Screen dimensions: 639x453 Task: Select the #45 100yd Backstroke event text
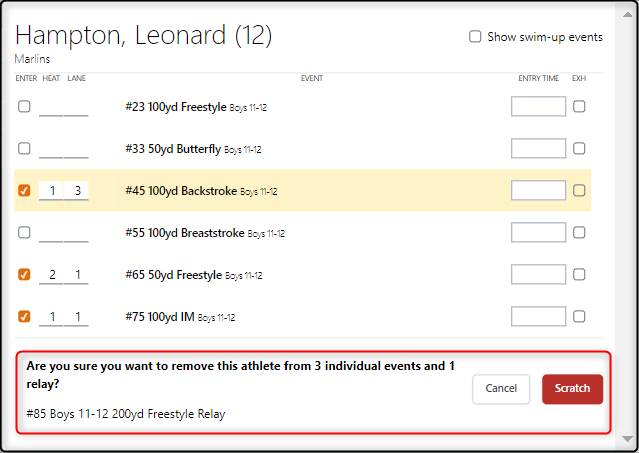[x=201, y=191]
